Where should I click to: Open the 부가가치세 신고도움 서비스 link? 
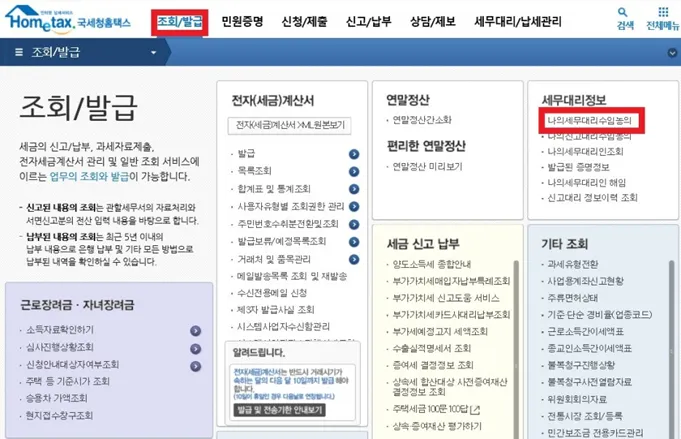(446, 298)
